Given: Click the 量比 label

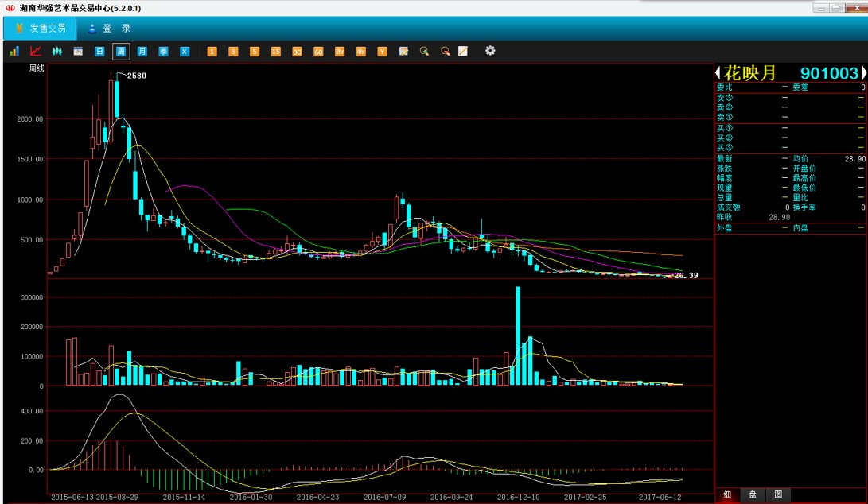Looking at the screenshot, I should pos(800,197).
